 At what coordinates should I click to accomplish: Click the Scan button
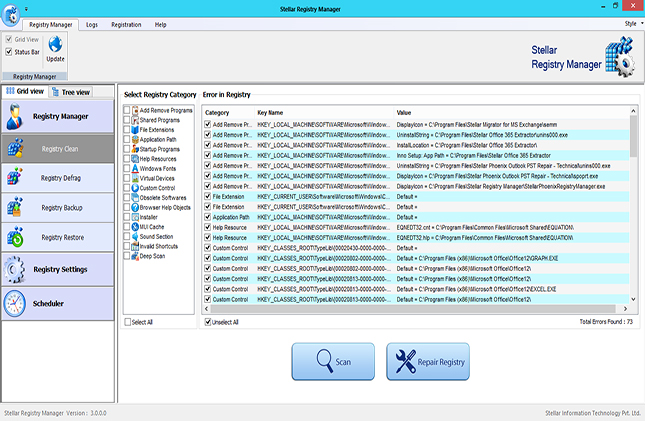pos(333,362)
